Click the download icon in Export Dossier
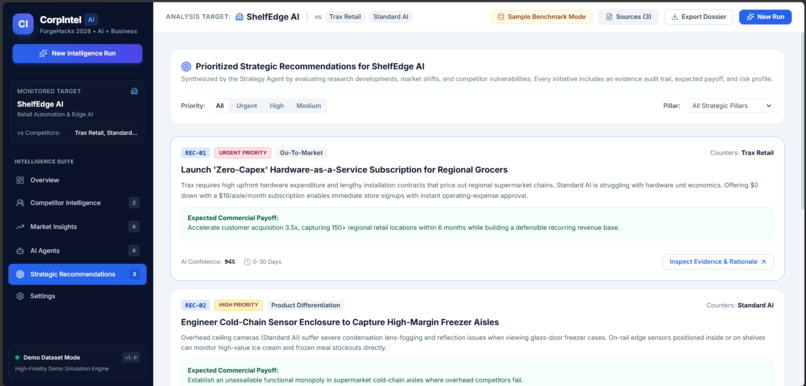The width and height of the screenshot is (806, 386). tap(674, 17)
